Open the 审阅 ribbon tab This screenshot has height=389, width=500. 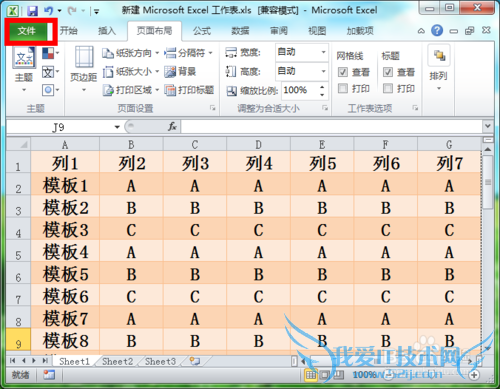pos(279,31)
